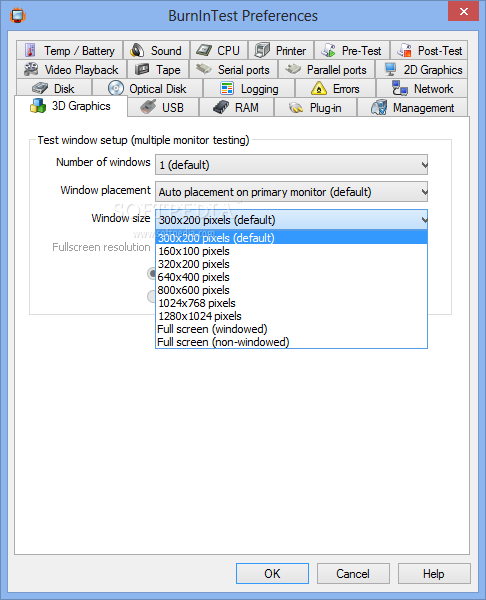
Task: Switch to the Sound tab
Action: coord(157,50)
